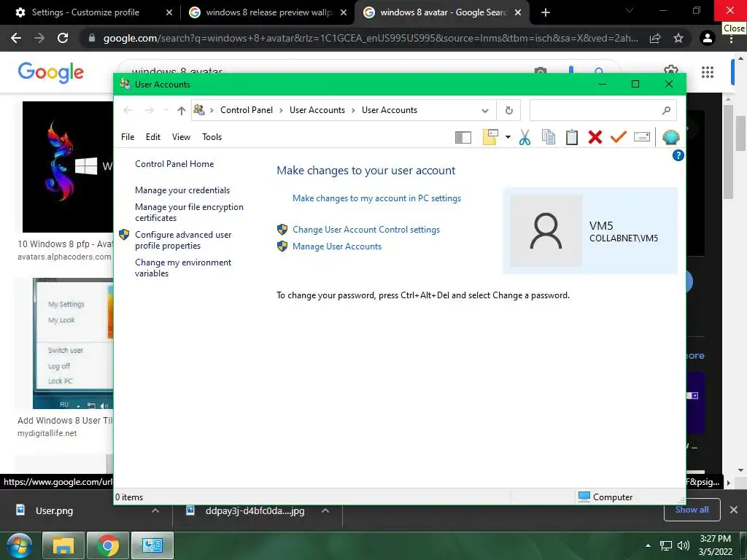The width and height of the screenshot is (747, 560).
Task: Expand the ddpay3j jpg download options arrow
Action: point(325,510)
